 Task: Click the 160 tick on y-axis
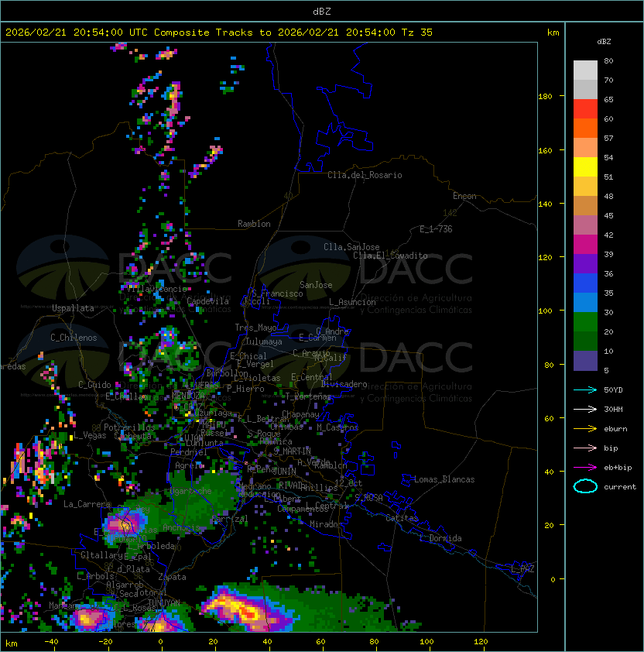[545, 150]
